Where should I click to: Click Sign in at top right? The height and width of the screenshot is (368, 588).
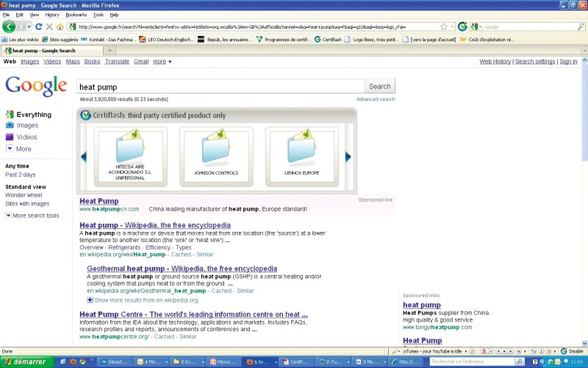568,61
